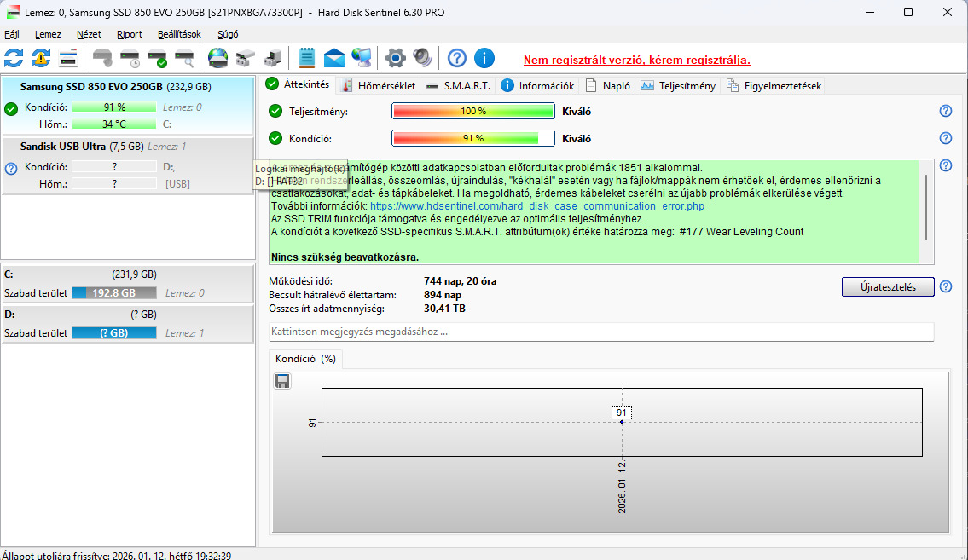
Task: Click the 2026. 01. 12. date label on graph
Action: tap(622, 487)
